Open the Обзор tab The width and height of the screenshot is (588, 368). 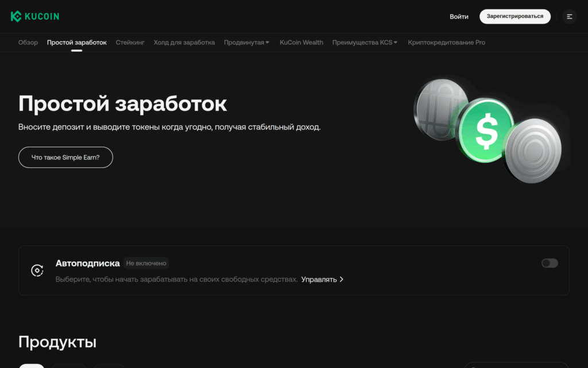point(28,43)
